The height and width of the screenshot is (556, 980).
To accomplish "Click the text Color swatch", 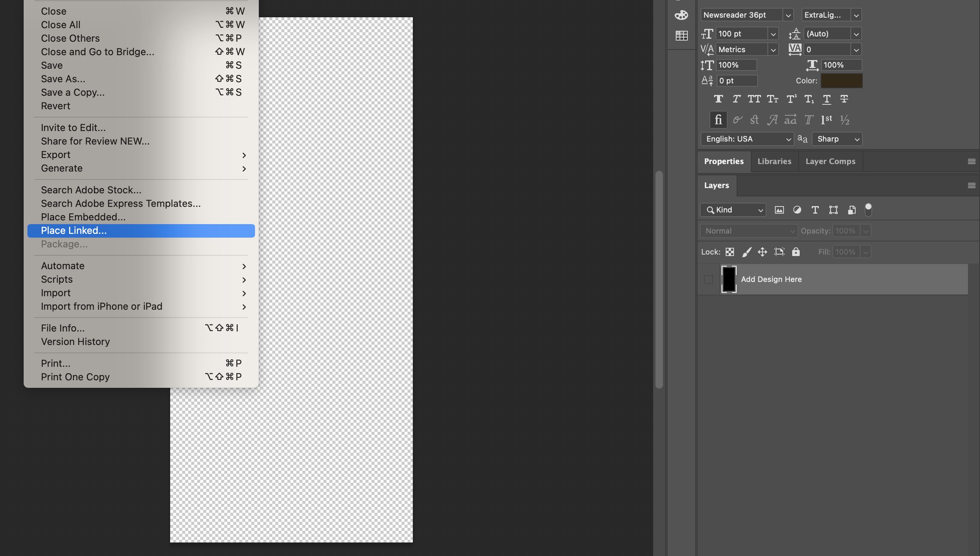I will pos(841,81).
